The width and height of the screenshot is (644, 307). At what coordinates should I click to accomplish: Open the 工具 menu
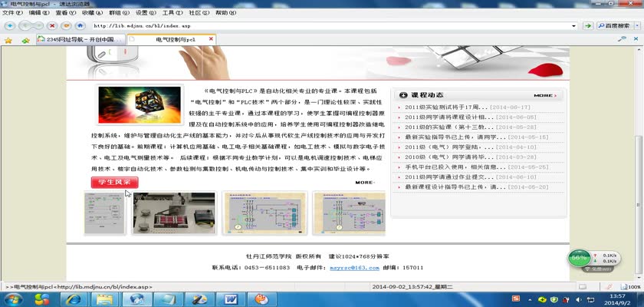(172, 13)
